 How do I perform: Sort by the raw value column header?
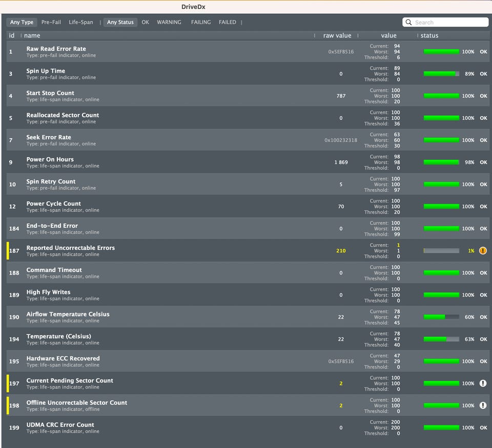pos(337,35)
